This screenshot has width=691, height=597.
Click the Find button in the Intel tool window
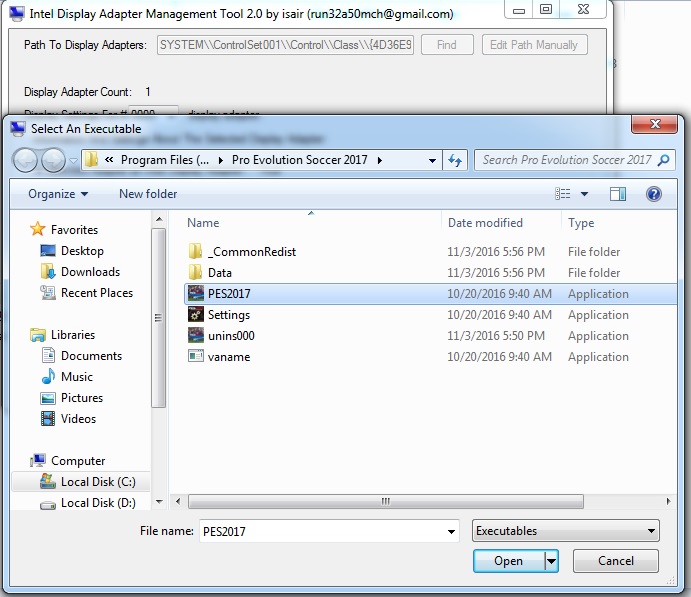[447, 45]
